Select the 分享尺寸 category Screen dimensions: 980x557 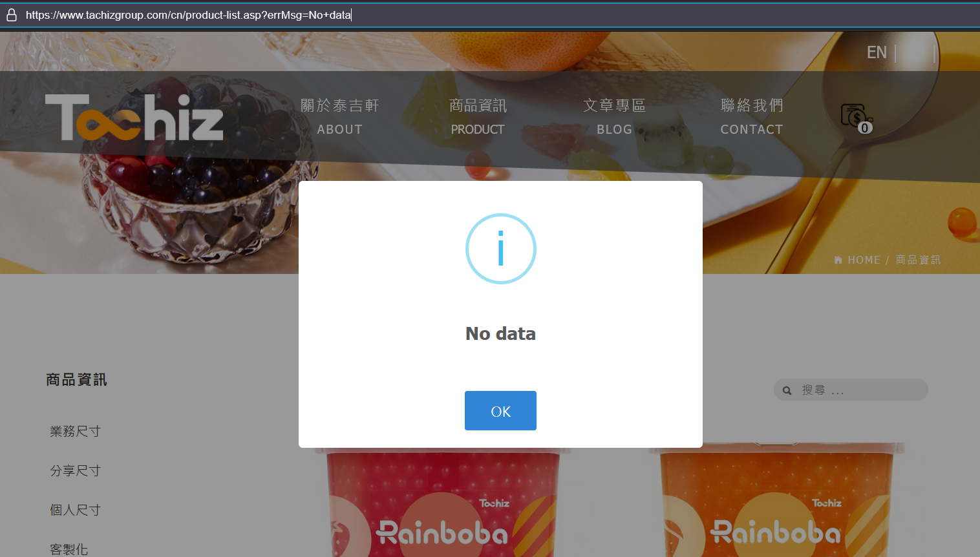point(75,470)
